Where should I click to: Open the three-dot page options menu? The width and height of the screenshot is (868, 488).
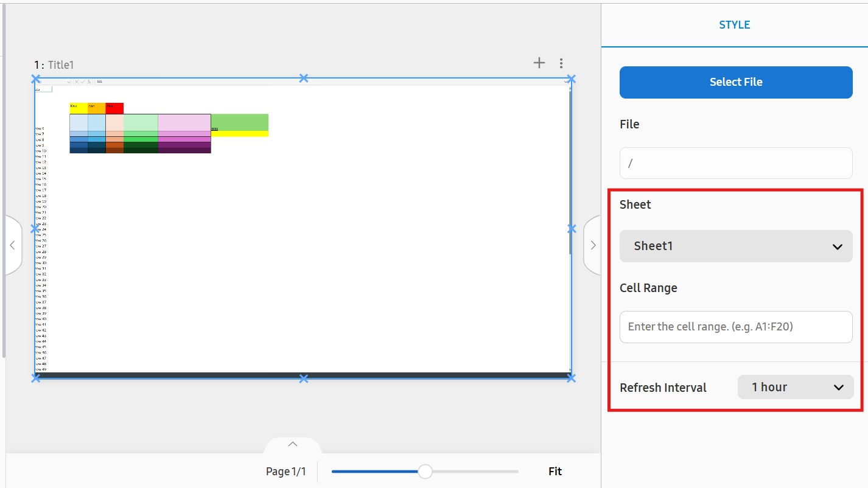[x=561, y=63]
